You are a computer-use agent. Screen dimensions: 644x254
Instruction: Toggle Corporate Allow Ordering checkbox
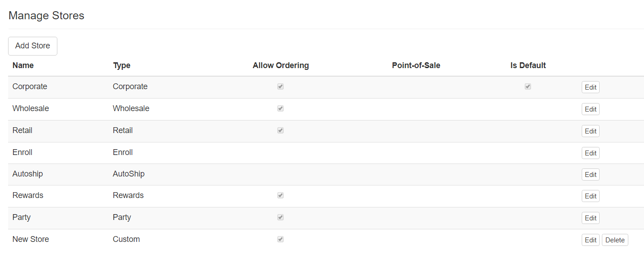[x=281, y=86]
